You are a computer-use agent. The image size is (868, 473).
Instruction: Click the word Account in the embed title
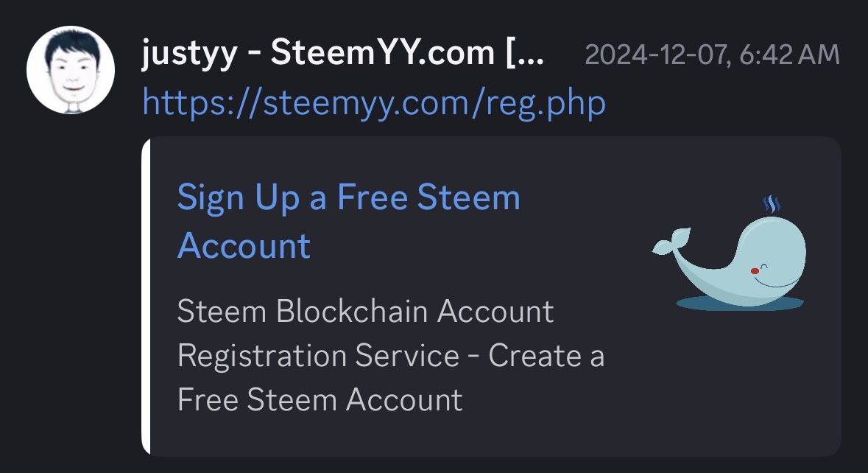(244, 245)
